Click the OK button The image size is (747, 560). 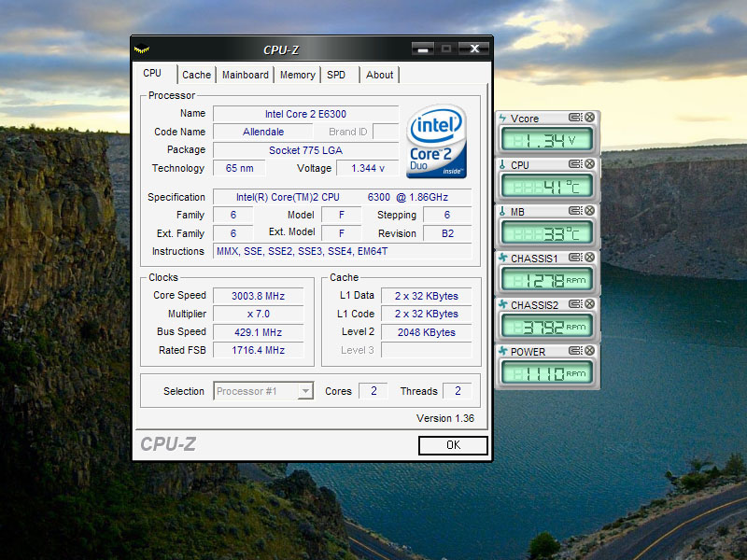(x=453, y=445)
